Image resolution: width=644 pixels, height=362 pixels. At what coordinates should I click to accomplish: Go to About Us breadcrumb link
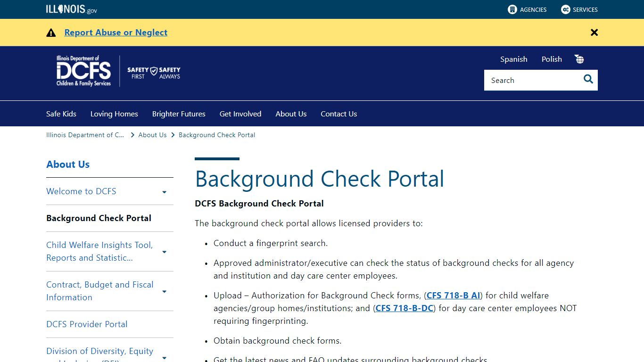coord(152,135)
